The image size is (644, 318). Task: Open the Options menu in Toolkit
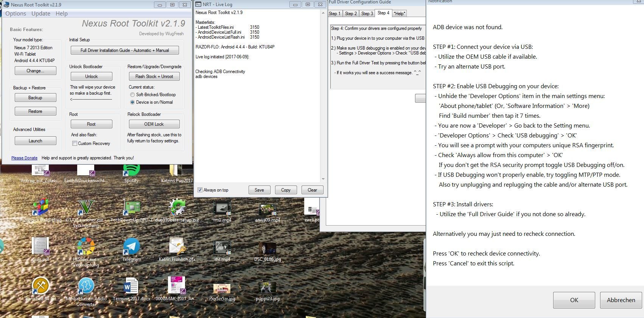[x=16, y=14]
